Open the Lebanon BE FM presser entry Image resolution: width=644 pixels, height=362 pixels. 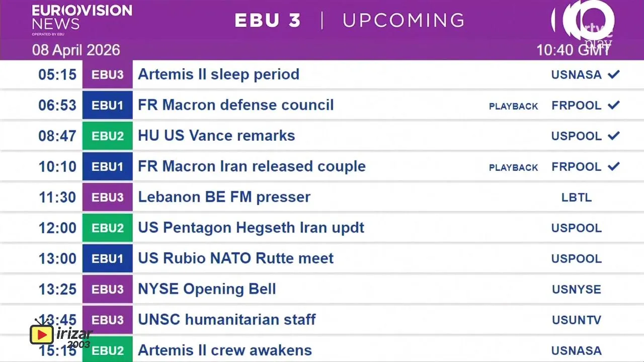pos(224,197)
